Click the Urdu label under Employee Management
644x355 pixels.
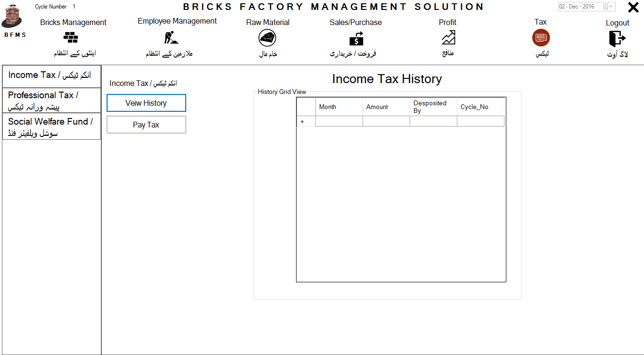point(169,53)
